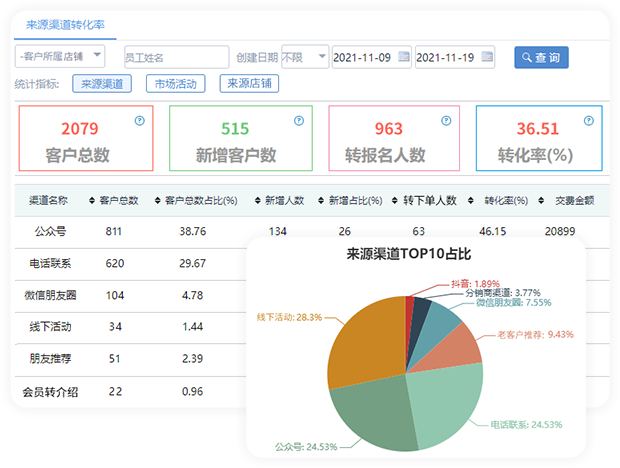Open calendar icon for 2021-11-19 end date

(x=487, y=57)
